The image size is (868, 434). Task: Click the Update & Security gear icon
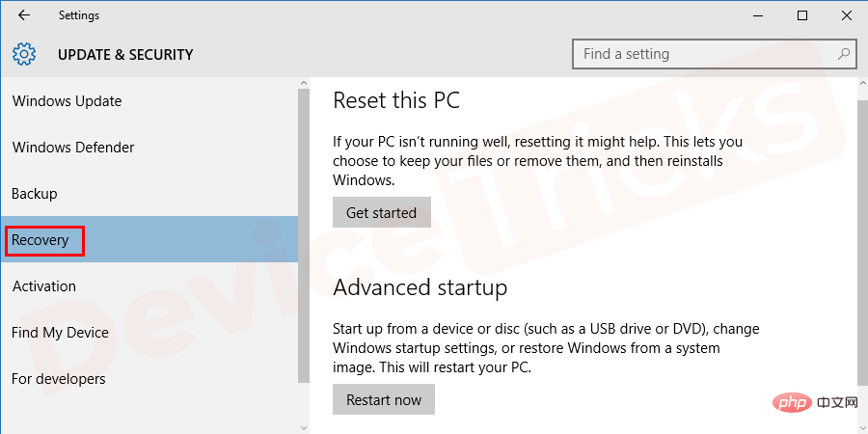tap(24, 54)
